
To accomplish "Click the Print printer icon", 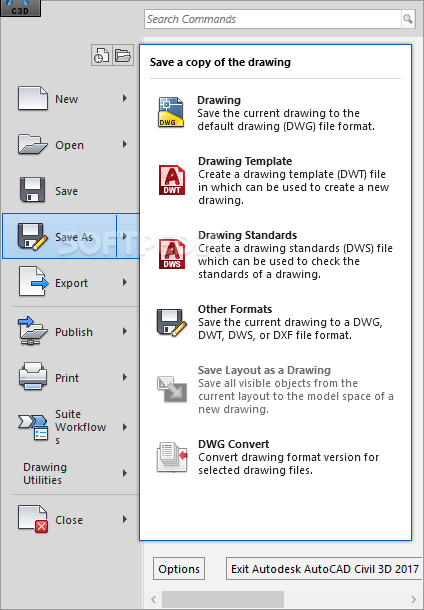I will pyautogui.click(x=33, y=377).
